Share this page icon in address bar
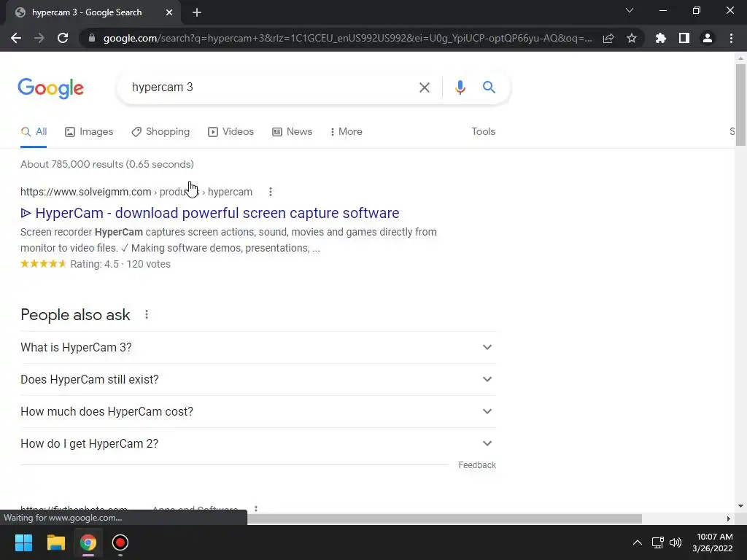Screen dimensions: 747x560 click(608, 38)
